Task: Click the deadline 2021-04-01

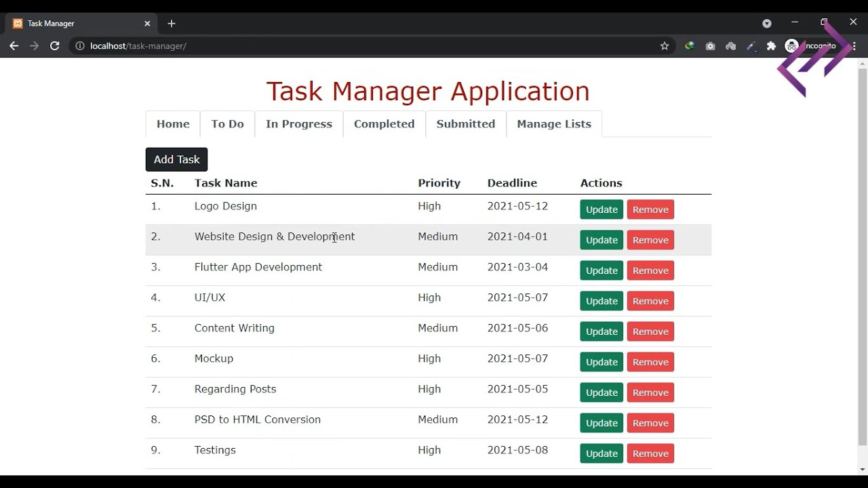Action: tap(517, 237)
